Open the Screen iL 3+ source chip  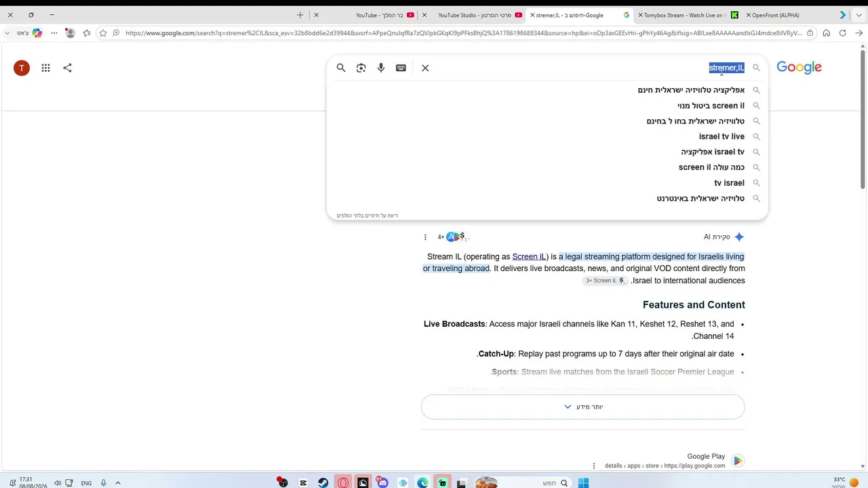pyautogui.click(x=604, y=281)
